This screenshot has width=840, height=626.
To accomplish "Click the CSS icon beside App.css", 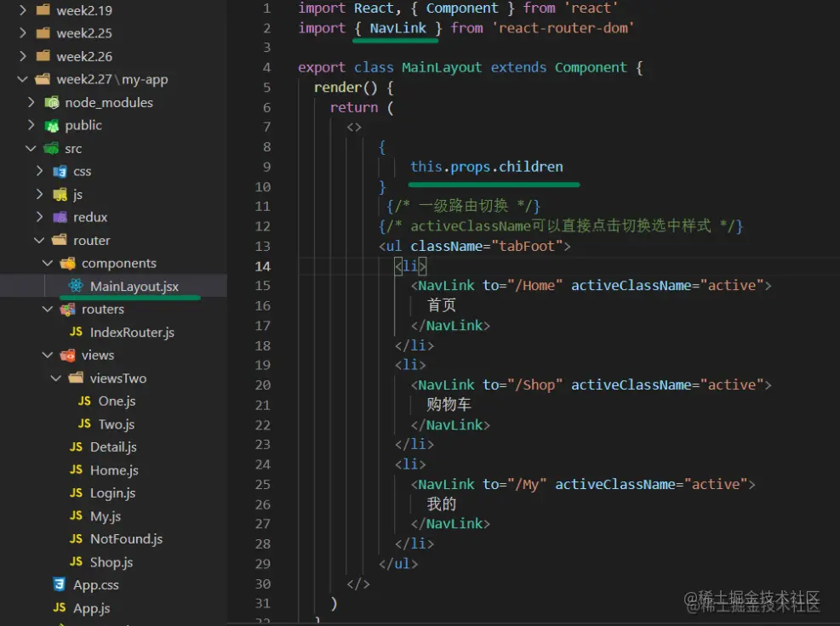I will coord(60,584).
